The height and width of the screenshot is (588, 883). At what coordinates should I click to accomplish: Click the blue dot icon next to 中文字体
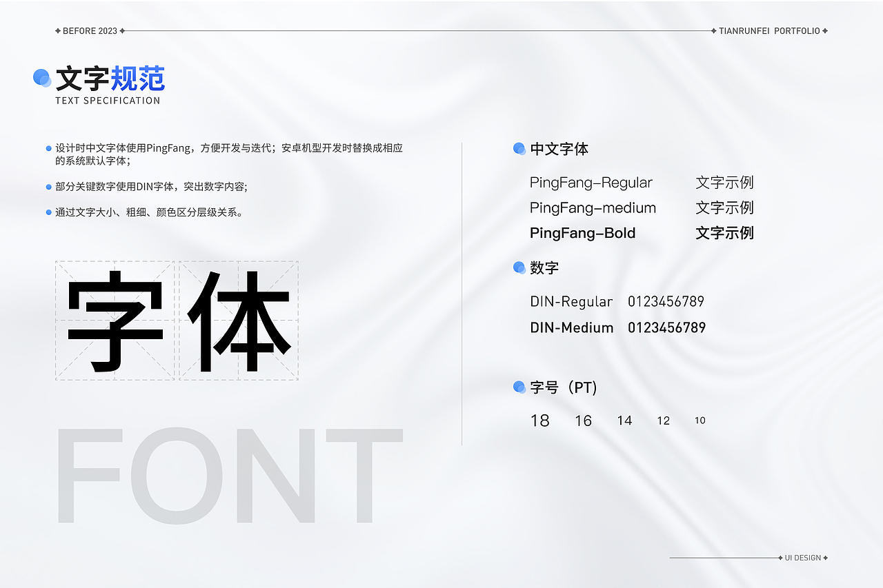(519, 149)
